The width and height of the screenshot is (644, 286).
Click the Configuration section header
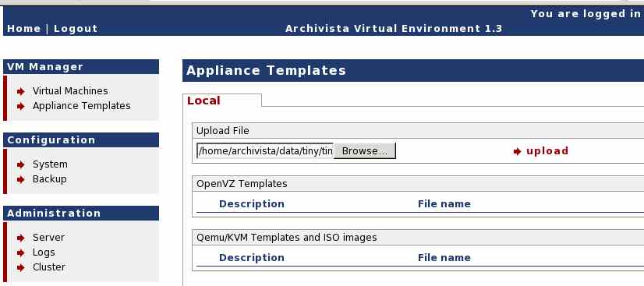tap(81, 140)
